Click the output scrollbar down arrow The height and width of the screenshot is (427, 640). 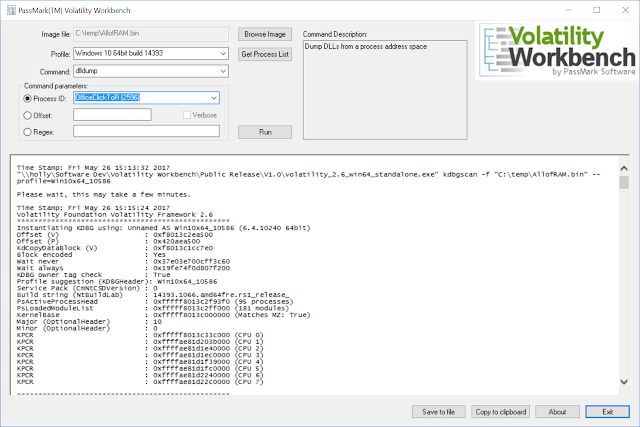pos(624,382)
